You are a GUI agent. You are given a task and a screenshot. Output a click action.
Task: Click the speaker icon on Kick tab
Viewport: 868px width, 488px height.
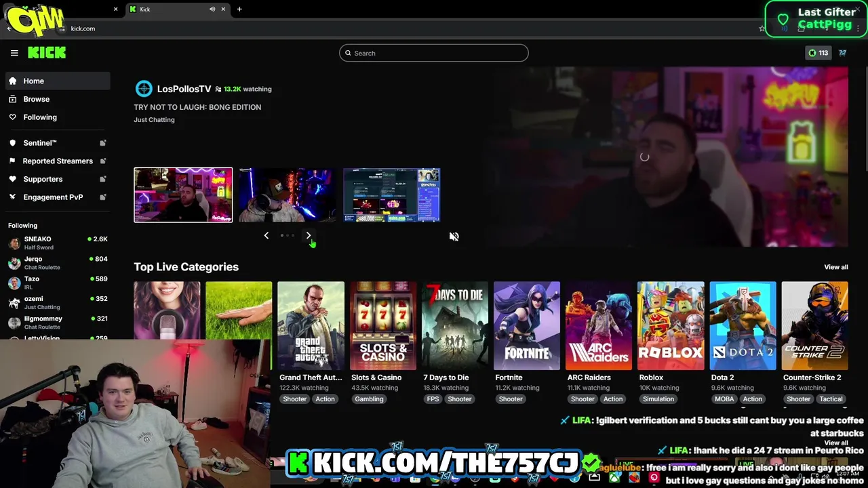point(212,9)
